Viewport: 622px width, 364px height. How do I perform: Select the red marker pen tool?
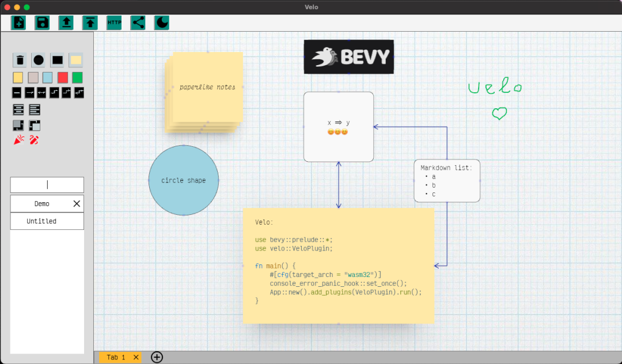34,140
